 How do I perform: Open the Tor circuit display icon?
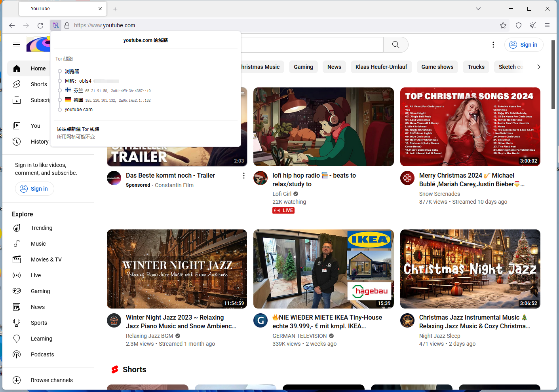point(56,25)
